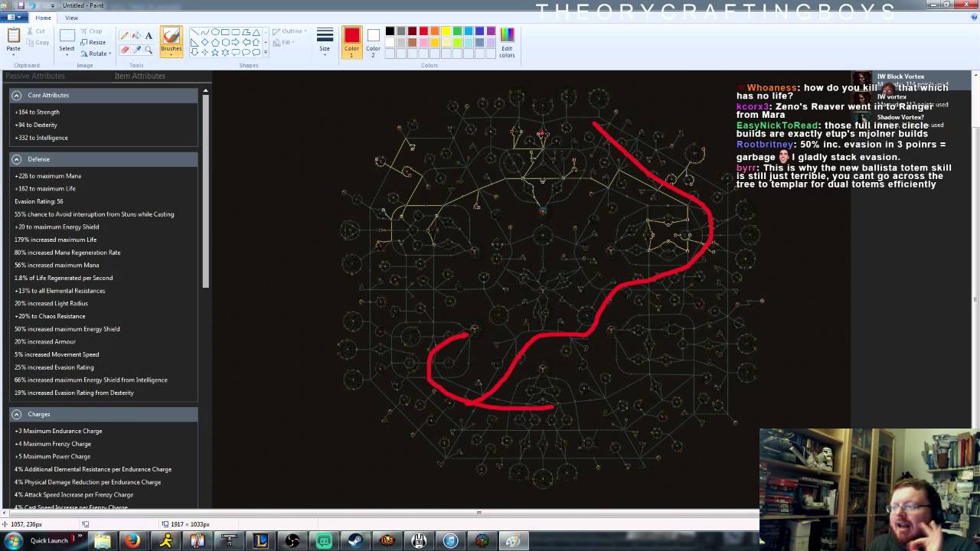Click the Undo icon in title bar
The width and height of the screenshot is (980, 551).
[32, 5]
